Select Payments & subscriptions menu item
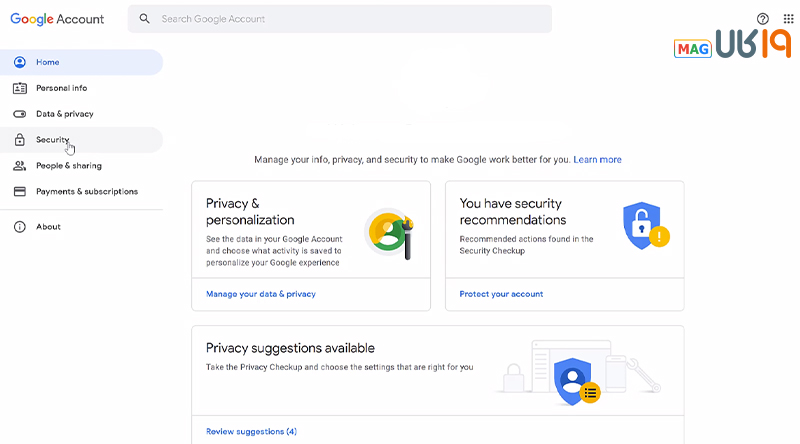 point(87,191)
